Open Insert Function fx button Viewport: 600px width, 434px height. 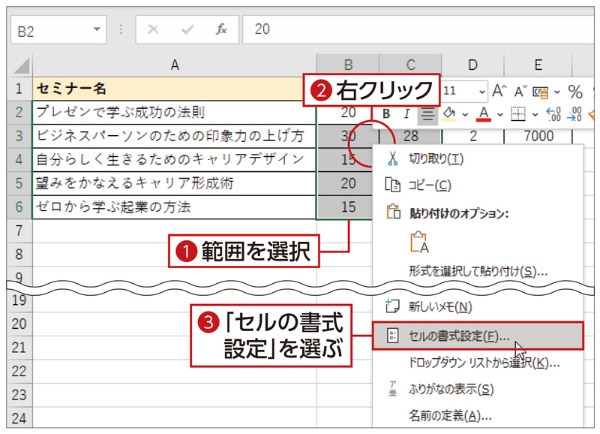(222, 29)
